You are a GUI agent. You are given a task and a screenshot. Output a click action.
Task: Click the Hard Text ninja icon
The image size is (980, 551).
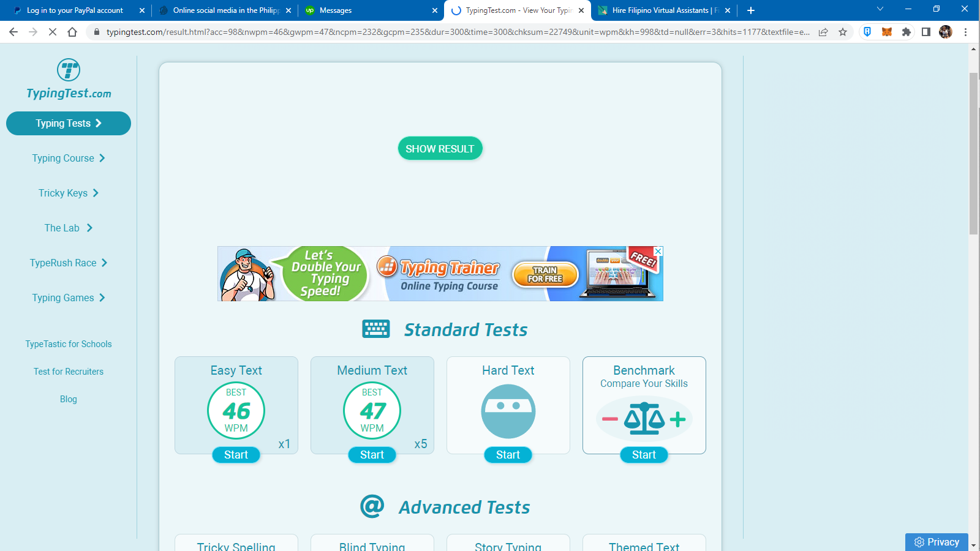[x=508, y=411]
